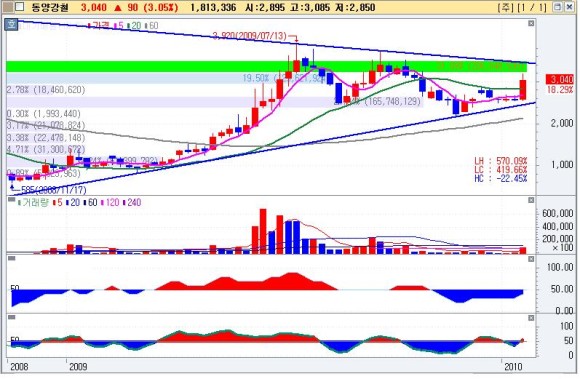The image size is (580, 379).
Task: Toggle the 5-period moving average in the price legend
Action: (119, 26)
